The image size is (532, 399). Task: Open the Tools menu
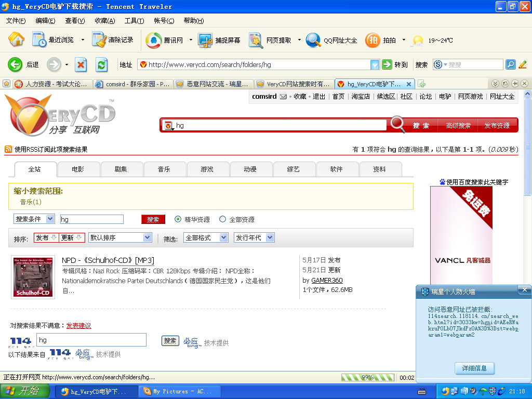135,21
